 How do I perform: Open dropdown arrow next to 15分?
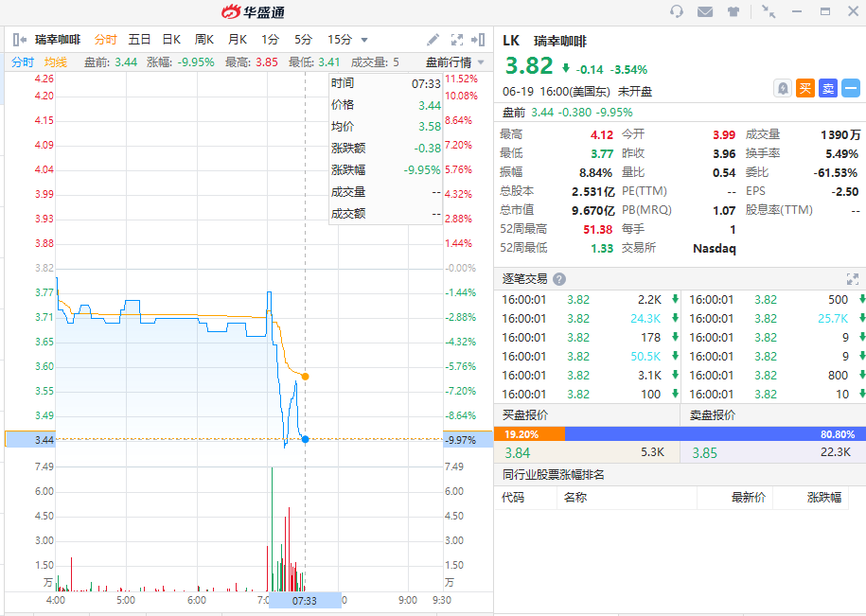[x=364, y=41]
